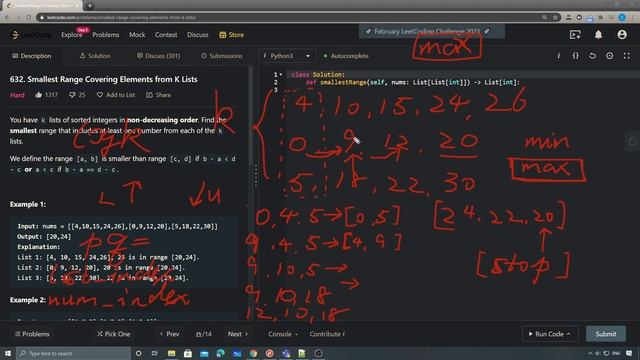Open the Store link
Viewport: 640px width, 360px height.
[x=231, y=35]
